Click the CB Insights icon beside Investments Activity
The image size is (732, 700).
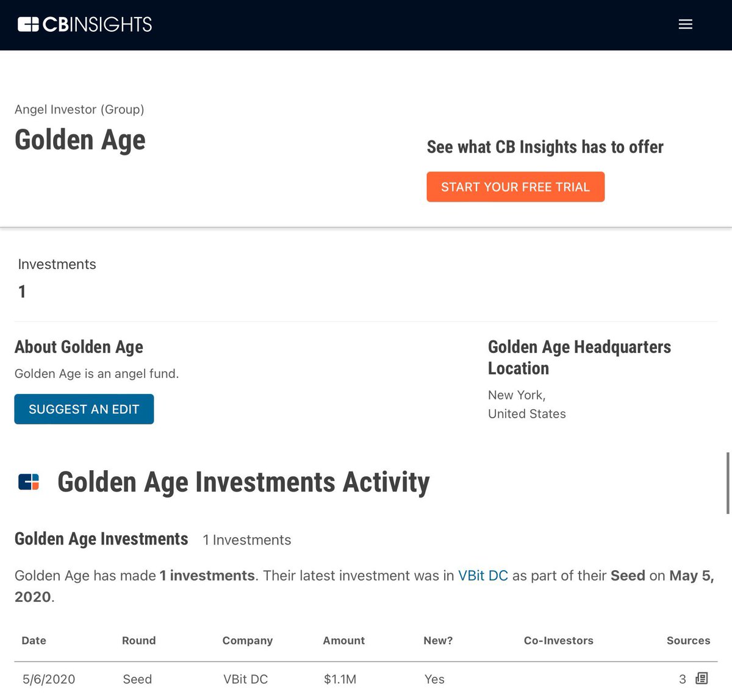pos(29,482)
